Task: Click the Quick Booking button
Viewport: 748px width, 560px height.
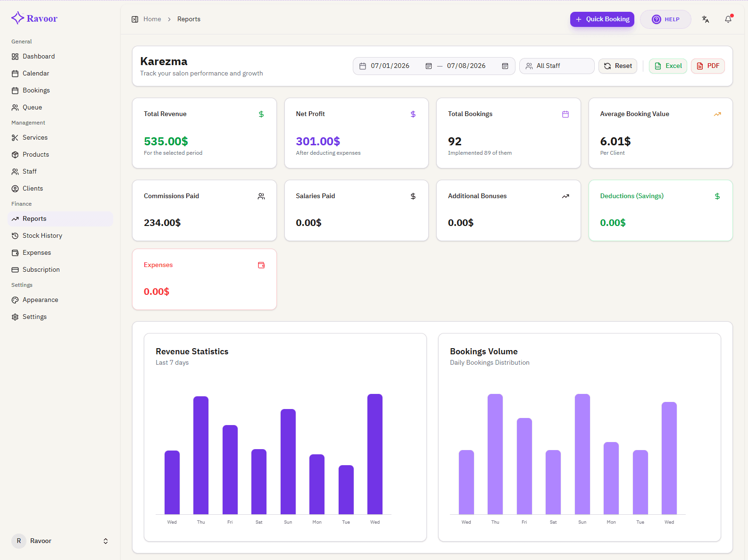Action: click(602, 19)
